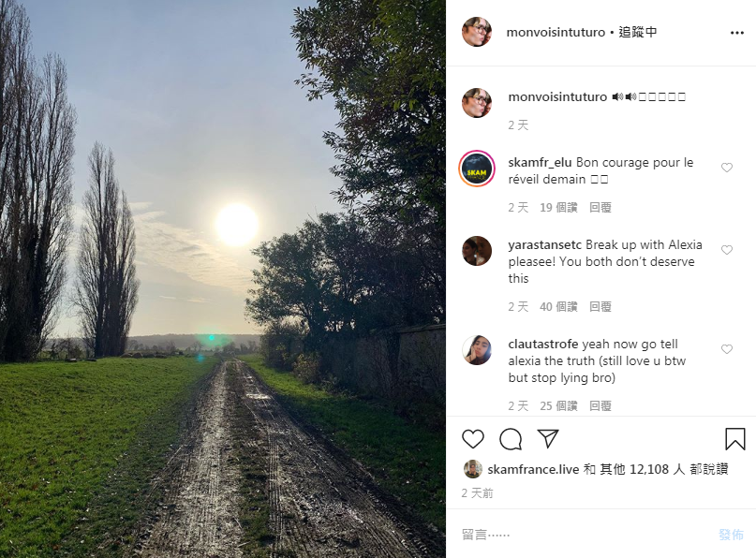The image size is (756, 558).
Task: Like yarastansetc's comment heart
Action: [x=727, y=250]
